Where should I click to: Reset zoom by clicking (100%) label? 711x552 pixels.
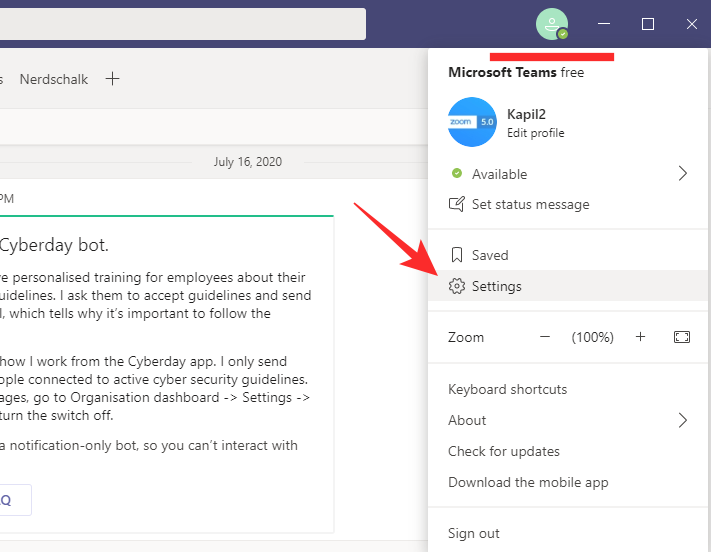pos(592,337)
